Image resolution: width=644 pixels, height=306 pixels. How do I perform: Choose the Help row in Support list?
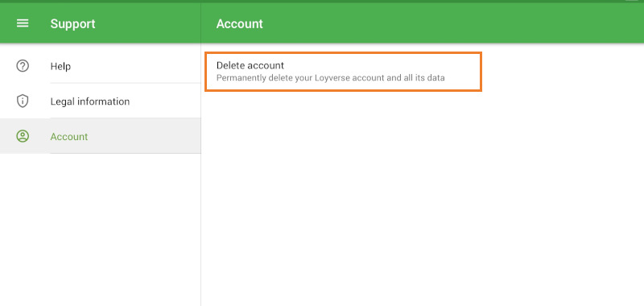coord(100,66)
